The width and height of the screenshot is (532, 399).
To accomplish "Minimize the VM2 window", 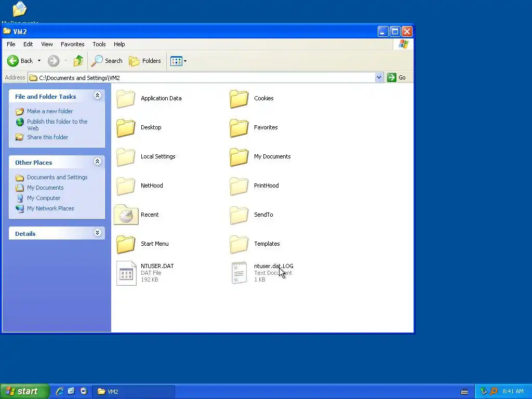I will coord(383,32).
